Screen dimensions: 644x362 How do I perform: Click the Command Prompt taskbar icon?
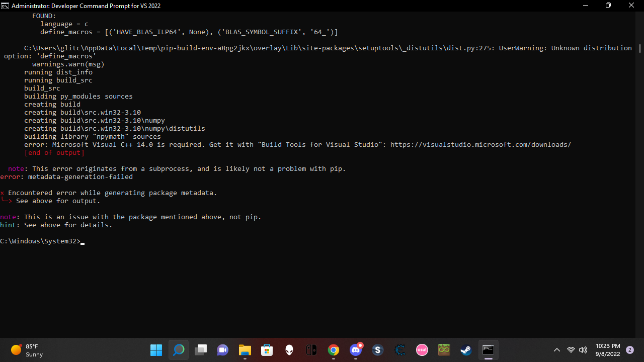pos(488,350)
